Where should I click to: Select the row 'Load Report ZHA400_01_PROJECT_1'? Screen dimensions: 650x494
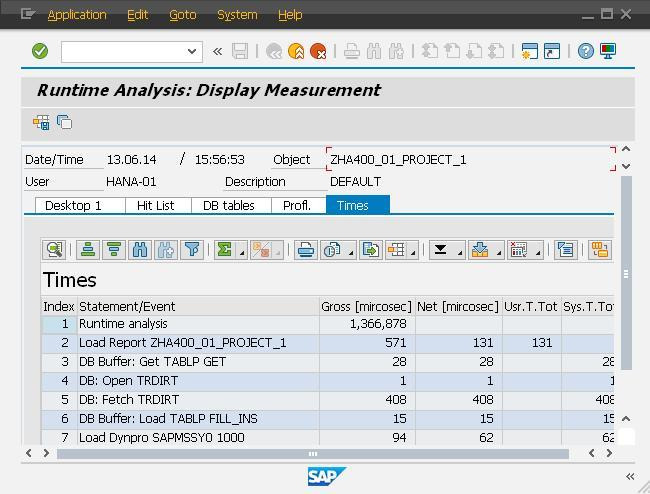[327, 343]
